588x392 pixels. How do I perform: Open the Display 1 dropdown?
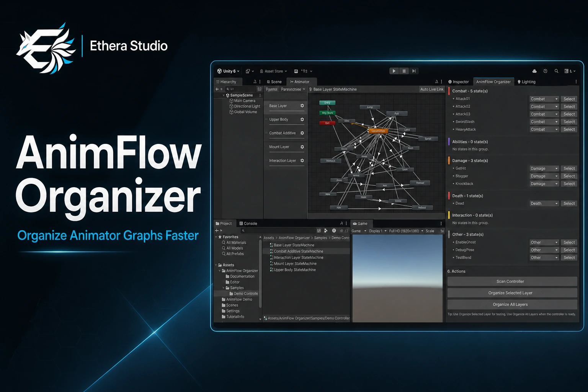[x=377, y=231]
